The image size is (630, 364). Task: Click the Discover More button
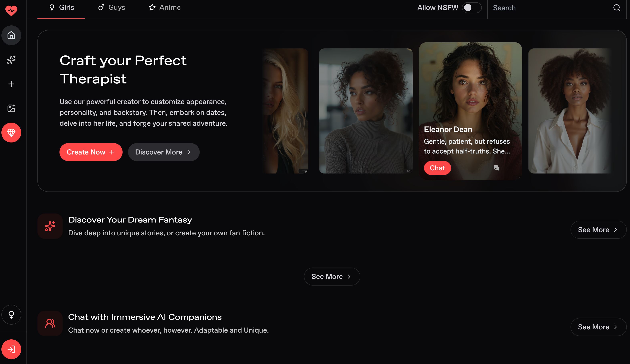click(163, 152)
